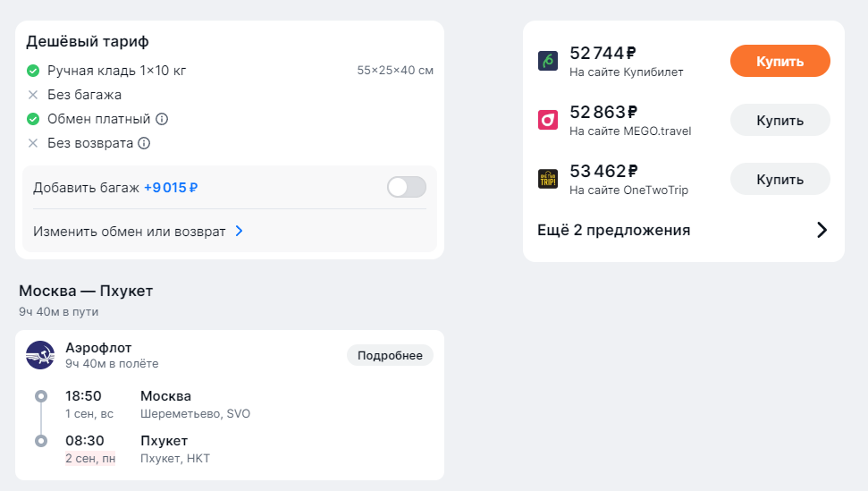Click the MEGO.travel logo icon
Viewport: 868px width, 491px height.
[x=548, y=120]
